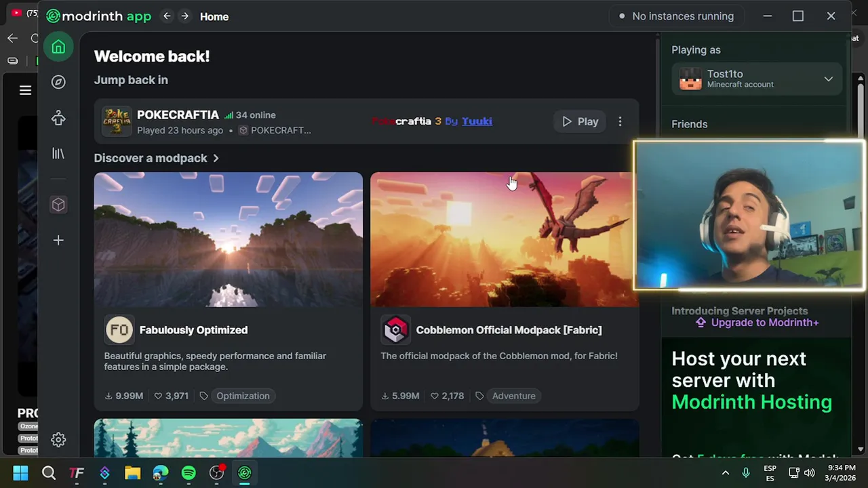Open the Skins hanger icon in sidebar
The image size is (868, 488).
58,119
